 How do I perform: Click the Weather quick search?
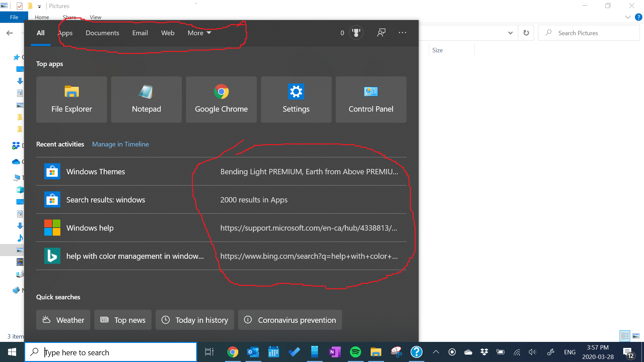63,320
